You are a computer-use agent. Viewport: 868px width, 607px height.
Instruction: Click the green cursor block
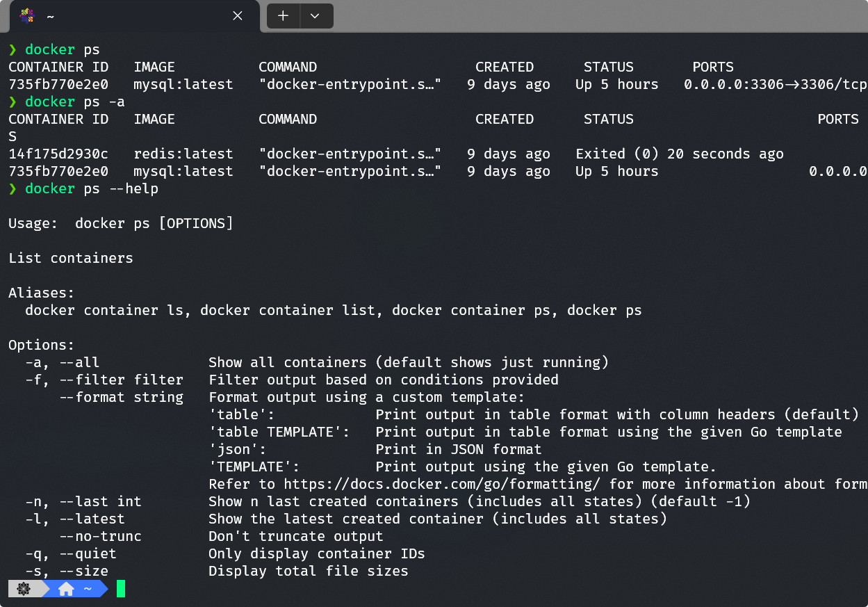coord(121,589)
